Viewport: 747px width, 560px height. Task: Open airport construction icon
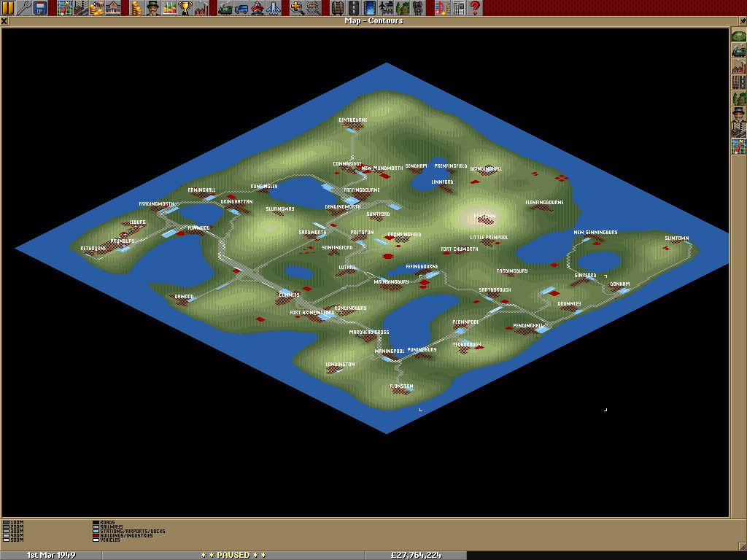[387, 7]
